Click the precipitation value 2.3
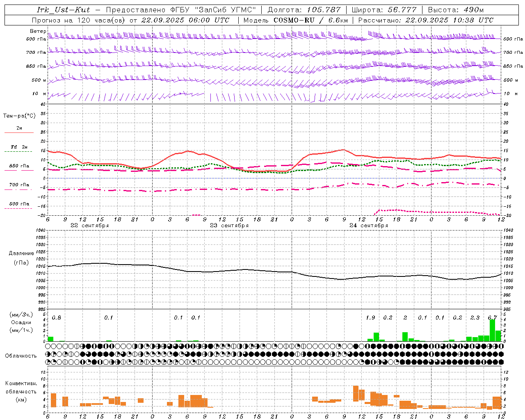This screenshot has width=525, height=420. [475, 317]
